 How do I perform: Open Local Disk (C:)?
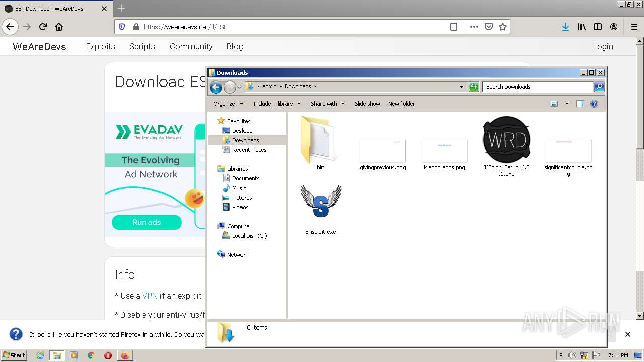pos(245,236)
